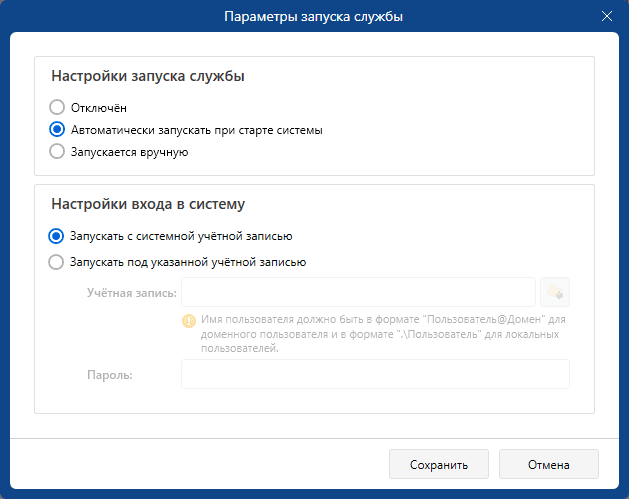The height and width of the screenshot is (499, 629).
Task: Click the Настройки запуска службы heading
Action: coord(148,76)
